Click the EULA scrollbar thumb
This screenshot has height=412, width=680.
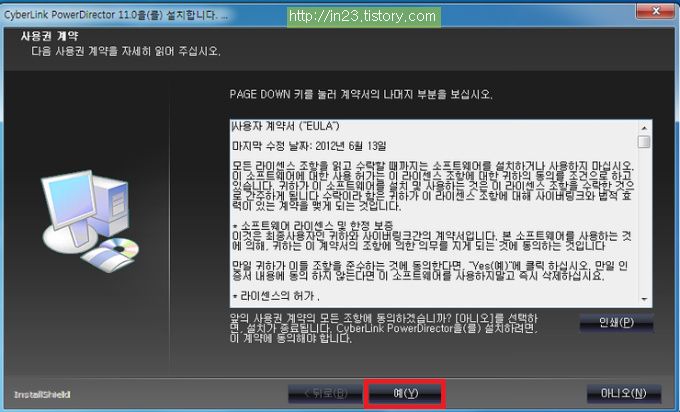pos(644,142)
